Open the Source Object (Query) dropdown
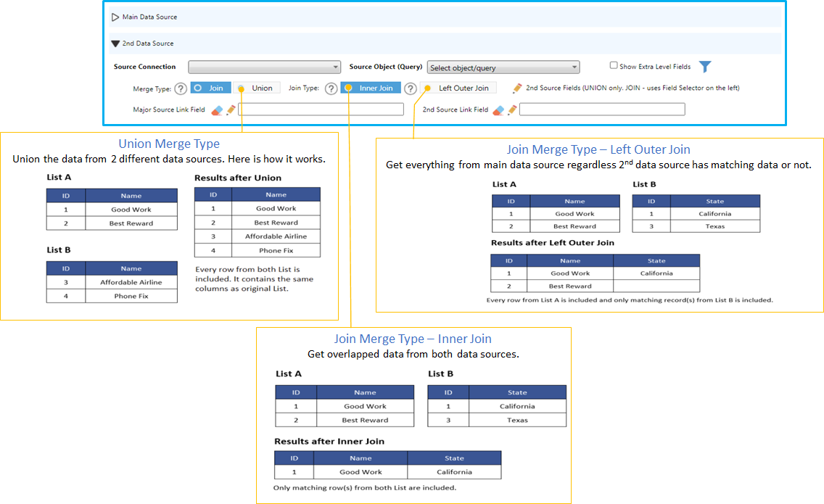 click(503, 67)
